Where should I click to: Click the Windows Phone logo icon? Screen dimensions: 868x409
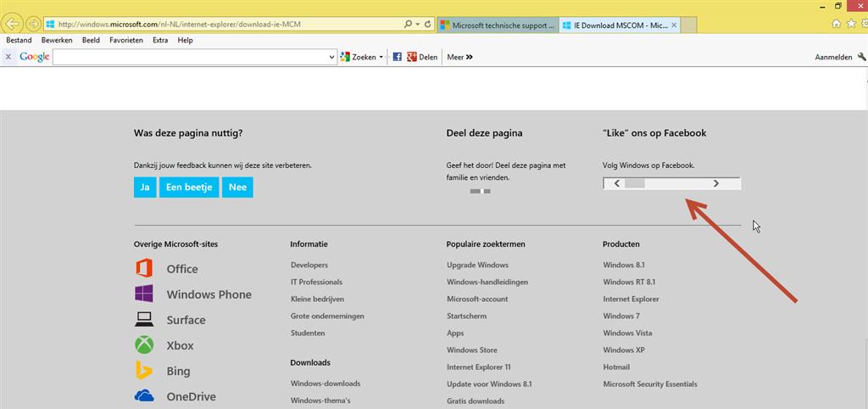144,294
